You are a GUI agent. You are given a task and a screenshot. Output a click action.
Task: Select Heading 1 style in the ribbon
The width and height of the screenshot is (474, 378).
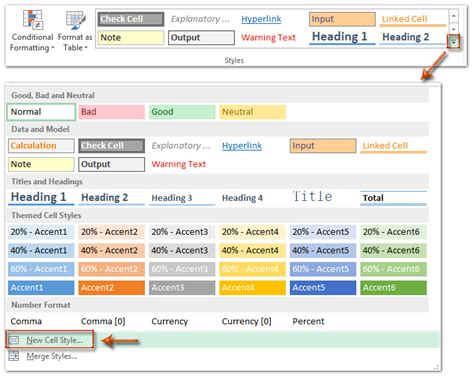tap(342, 37)
